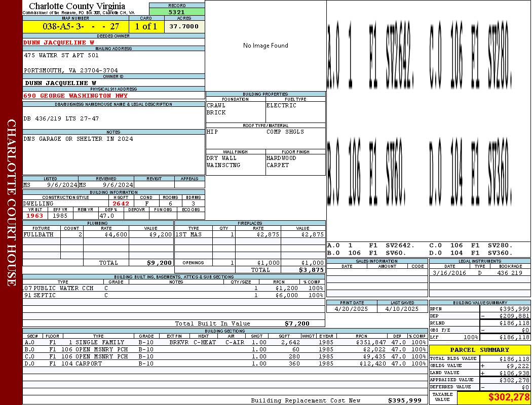Click legal description DB 436/219 LTS 27-47
532x405 pixels.
(x=61, y=118)
